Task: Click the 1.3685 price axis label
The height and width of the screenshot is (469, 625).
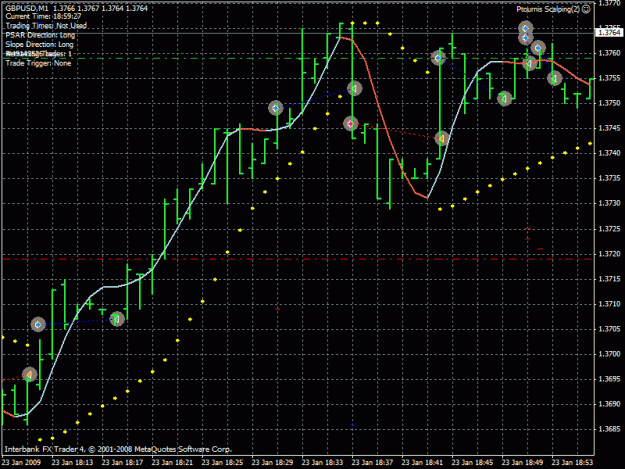Action: (609, 429)
